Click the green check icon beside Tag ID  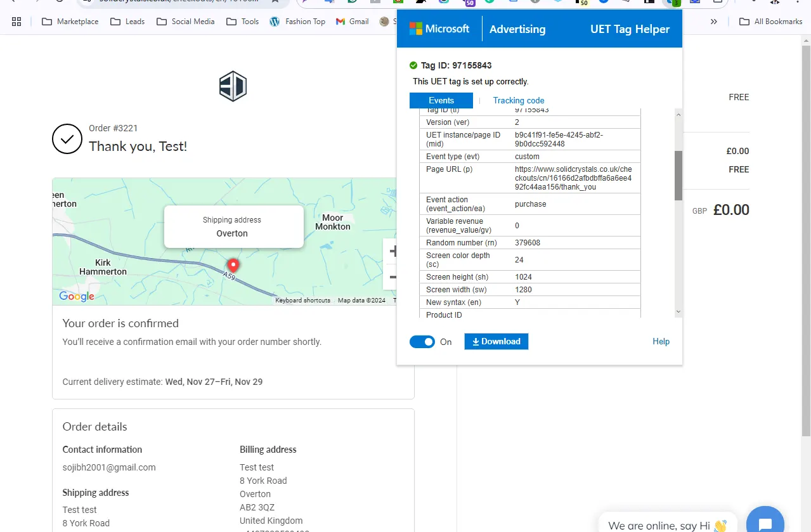coord(413,65)
